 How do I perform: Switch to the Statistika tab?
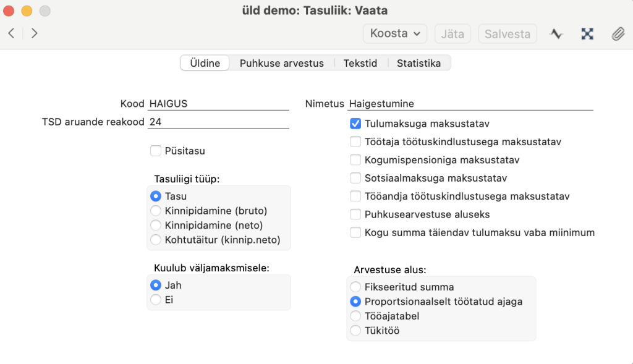[x=418, y=63]
